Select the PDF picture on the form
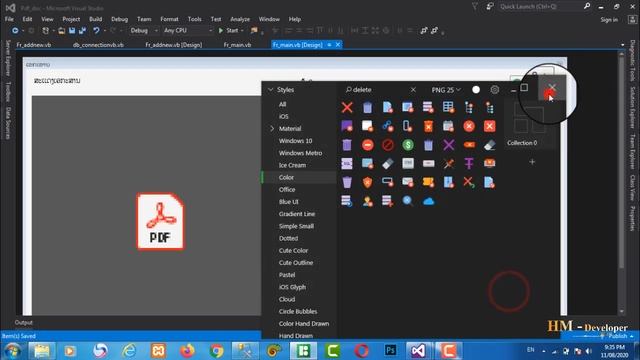Screen dimensions: 640x360 pyautogui.click(x=160, y=222)
